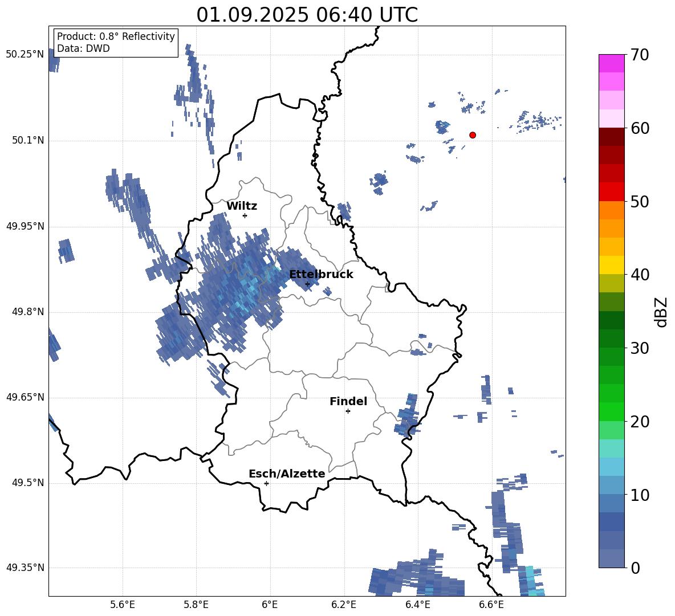Click the colorbar label '10'
Screen dimensions: 675x616
[640, 495]
